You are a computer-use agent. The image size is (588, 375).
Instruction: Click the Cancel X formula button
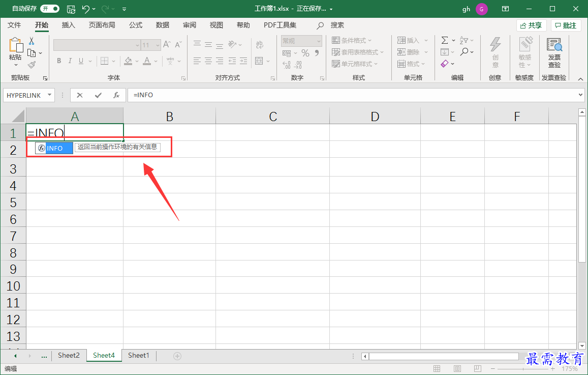click(79, 95)
